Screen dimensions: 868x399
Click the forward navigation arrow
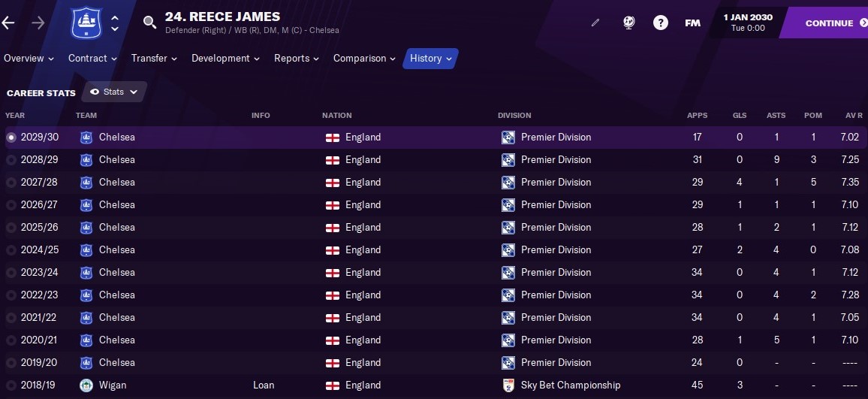coord(38,23)
